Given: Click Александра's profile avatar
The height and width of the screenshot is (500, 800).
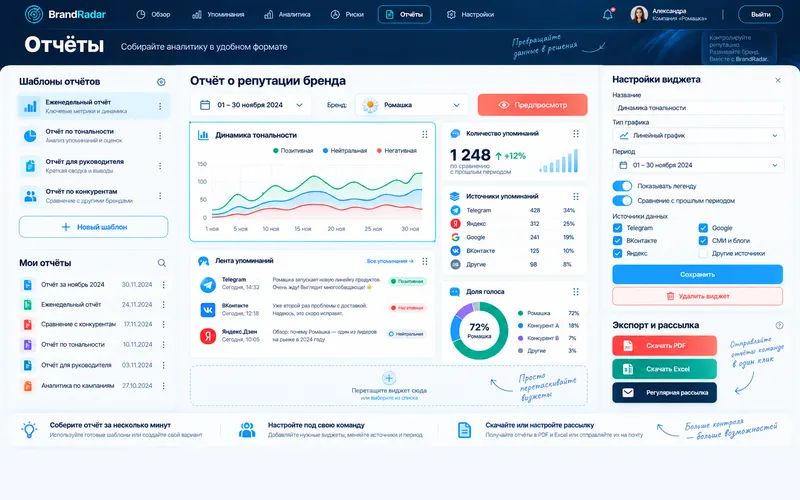Looking at the screenshot, I should tap(639, 14).
